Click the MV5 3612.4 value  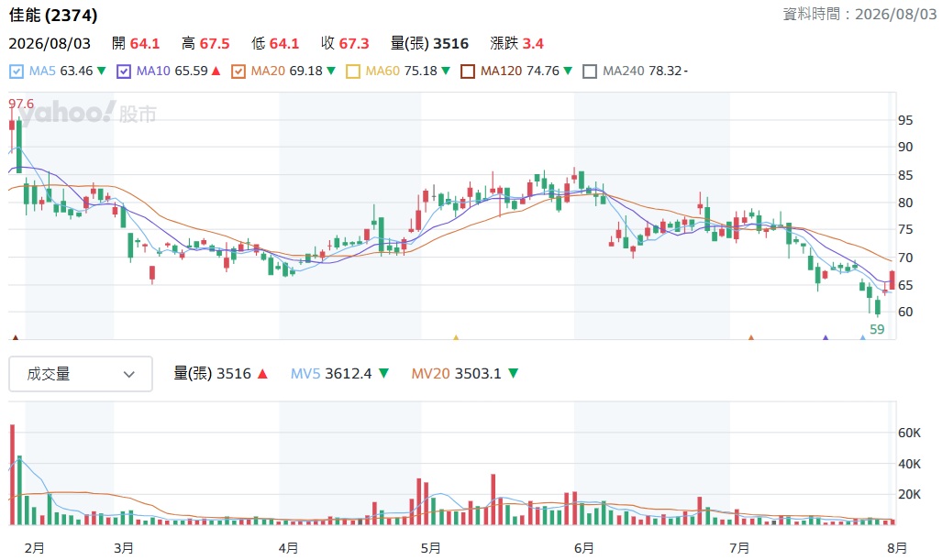(348, 373)
